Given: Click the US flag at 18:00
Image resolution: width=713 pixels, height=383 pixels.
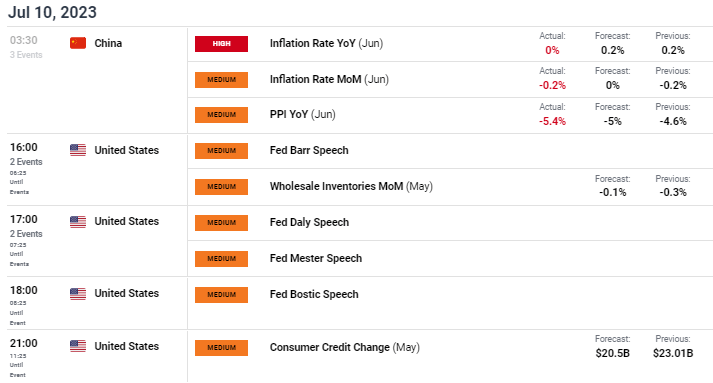Looking at the screenshot, I should [78, 293].
